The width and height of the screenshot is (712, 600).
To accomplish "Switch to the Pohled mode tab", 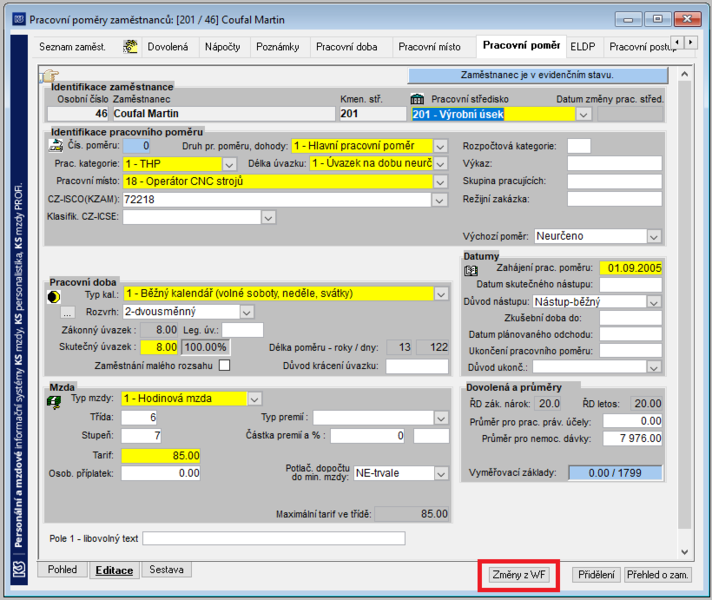I will coord(62,570).
